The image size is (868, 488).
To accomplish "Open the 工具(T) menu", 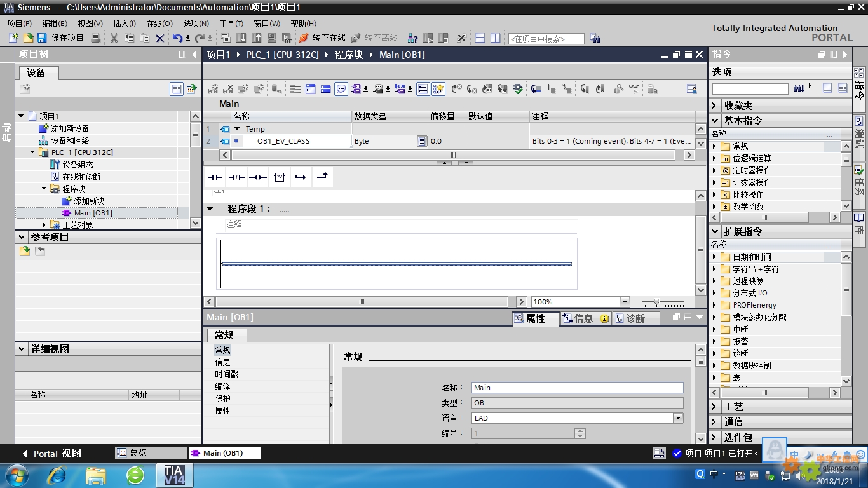I will (x=232, y=24).
